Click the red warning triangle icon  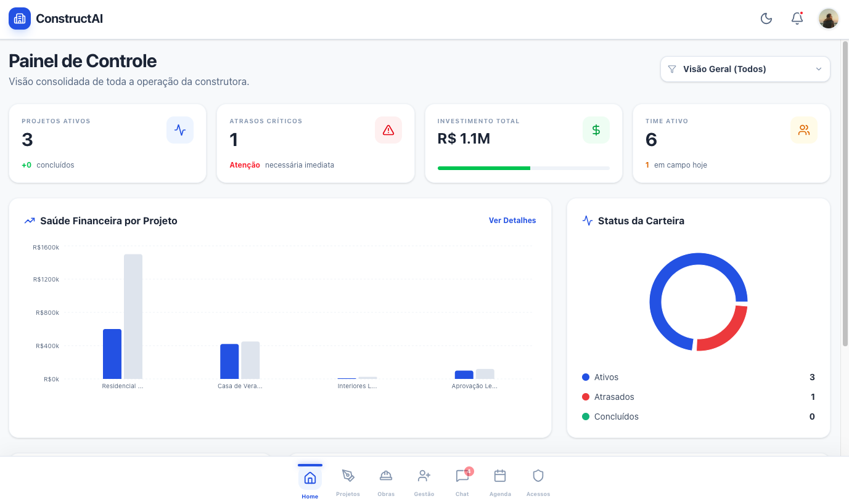pyautogui.click(x=388, y=130)
